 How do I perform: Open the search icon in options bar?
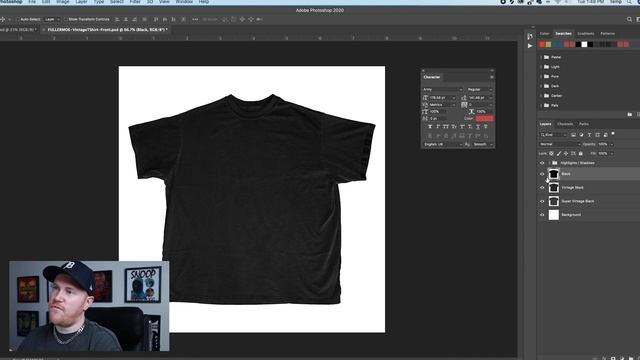tap(629, 19)
